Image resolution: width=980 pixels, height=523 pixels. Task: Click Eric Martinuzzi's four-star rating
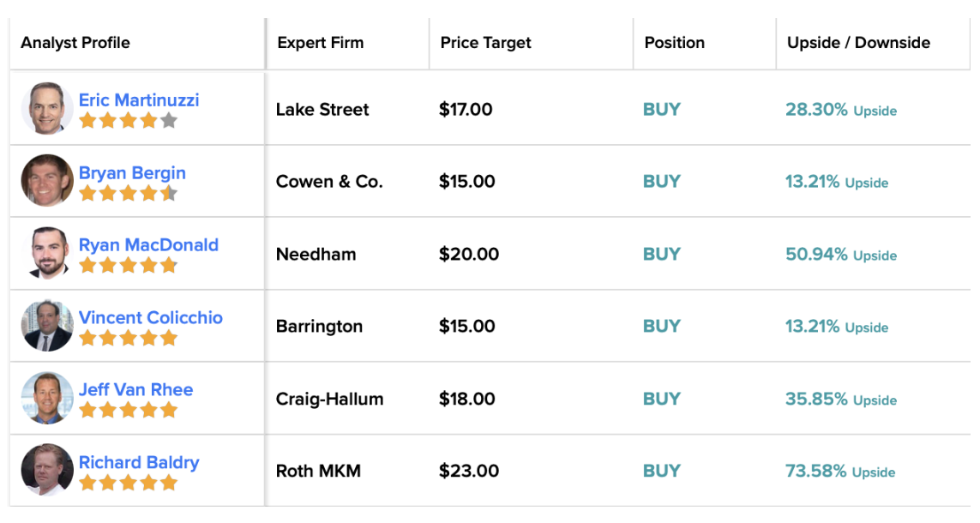coord(128,121)
